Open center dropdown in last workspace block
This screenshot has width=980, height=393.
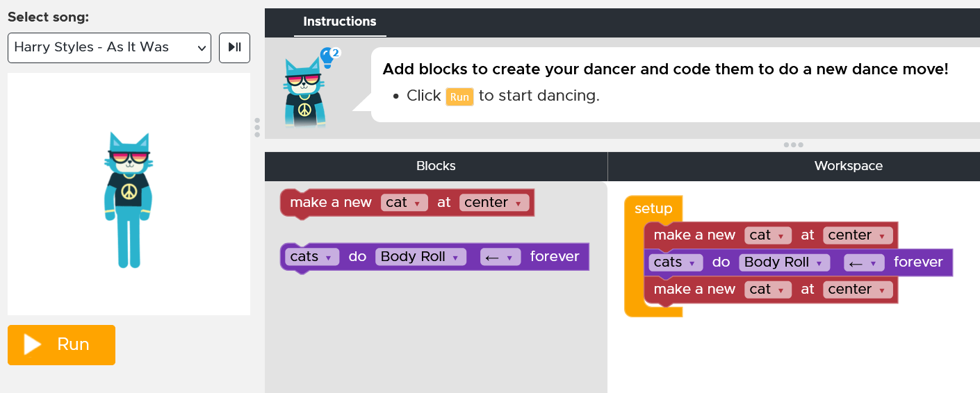pos(858,289)
